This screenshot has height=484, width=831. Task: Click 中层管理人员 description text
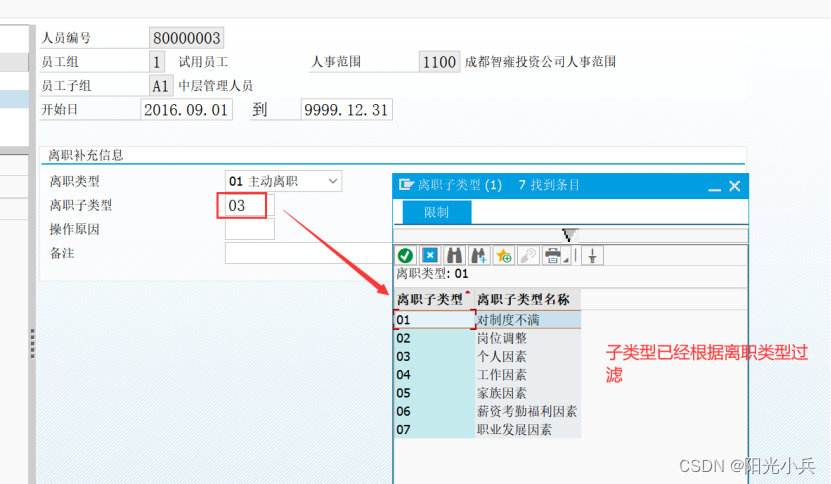pyautogui.click(x=216, y=86)
